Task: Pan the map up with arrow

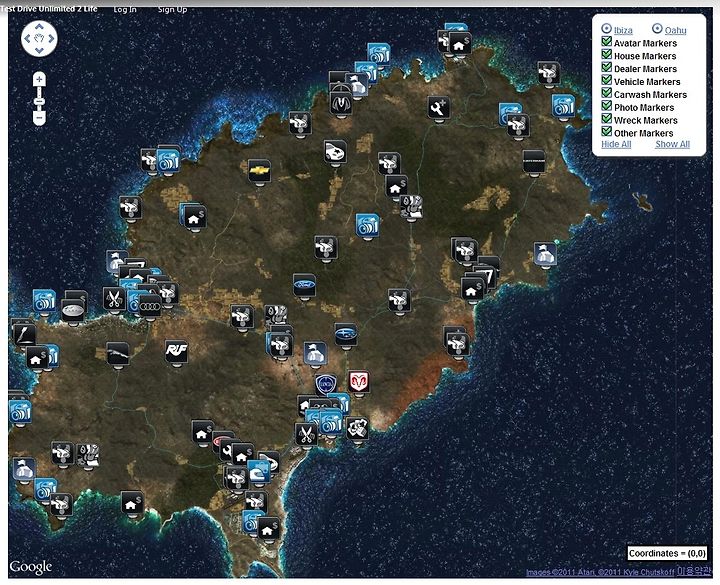Action: coord(39,27)
